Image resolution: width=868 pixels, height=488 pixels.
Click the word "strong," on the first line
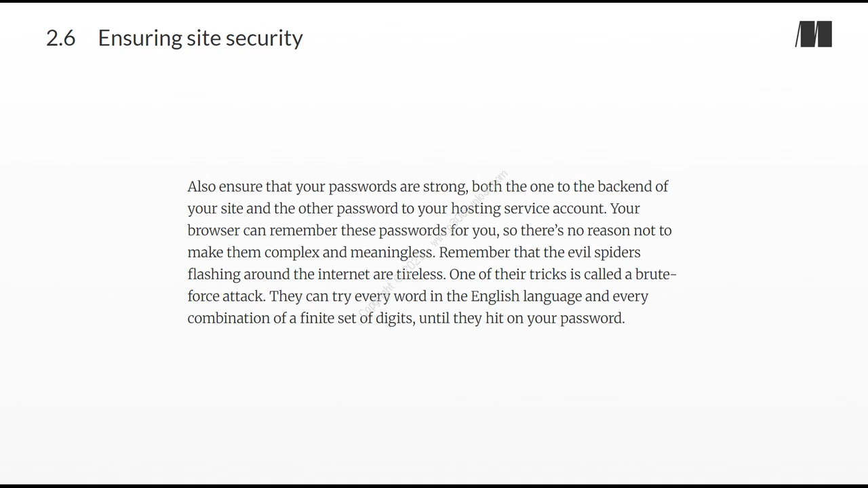(x=446, y=187)
